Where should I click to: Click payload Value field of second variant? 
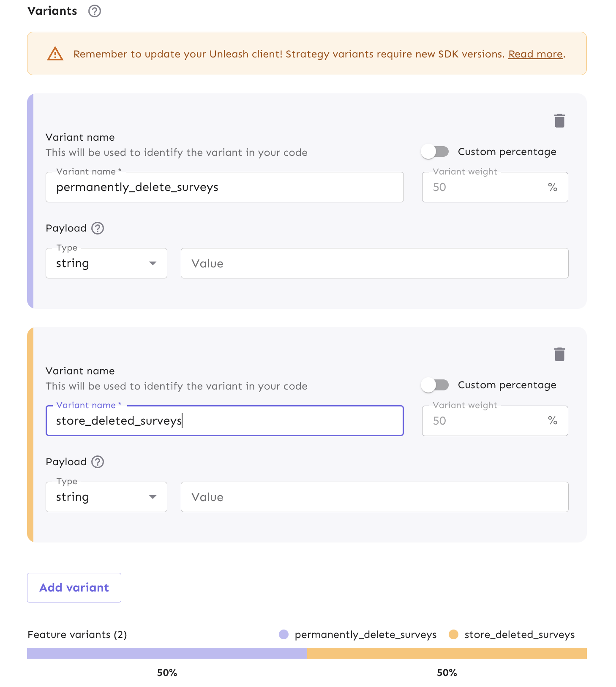click(x=374, y=497)
